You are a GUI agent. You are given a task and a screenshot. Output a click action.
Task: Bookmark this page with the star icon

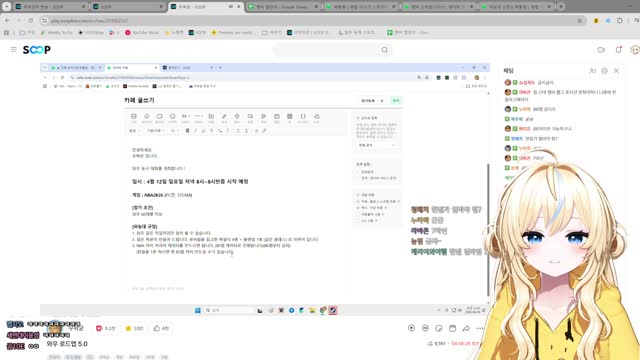point(580,20)
